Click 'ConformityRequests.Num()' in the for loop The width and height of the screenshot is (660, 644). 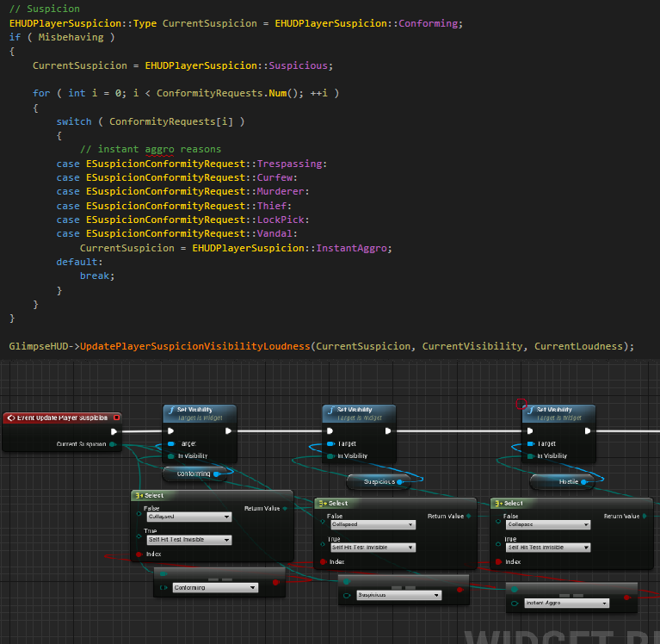[227, 93]
